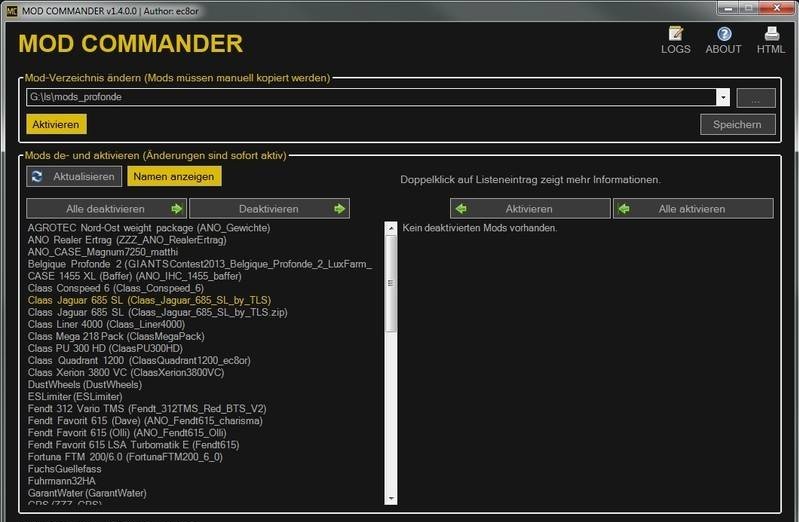Click the mod directory path field
The width and height of the screenshot is (799, 522).
point(370,98)
